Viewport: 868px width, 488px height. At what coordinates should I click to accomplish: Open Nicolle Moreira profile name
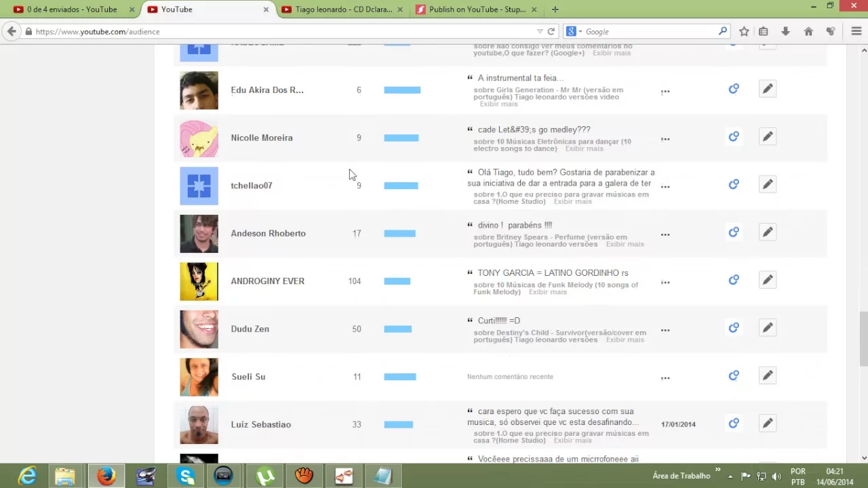[262, 138]
